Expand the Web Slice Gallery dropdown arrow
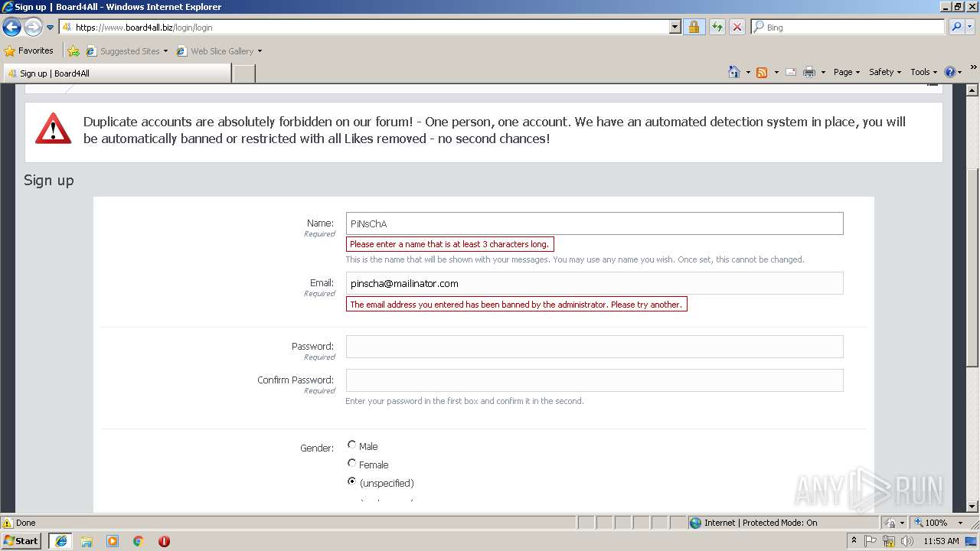Viewport: 980px width, 551px height. (x=260, y=51)
